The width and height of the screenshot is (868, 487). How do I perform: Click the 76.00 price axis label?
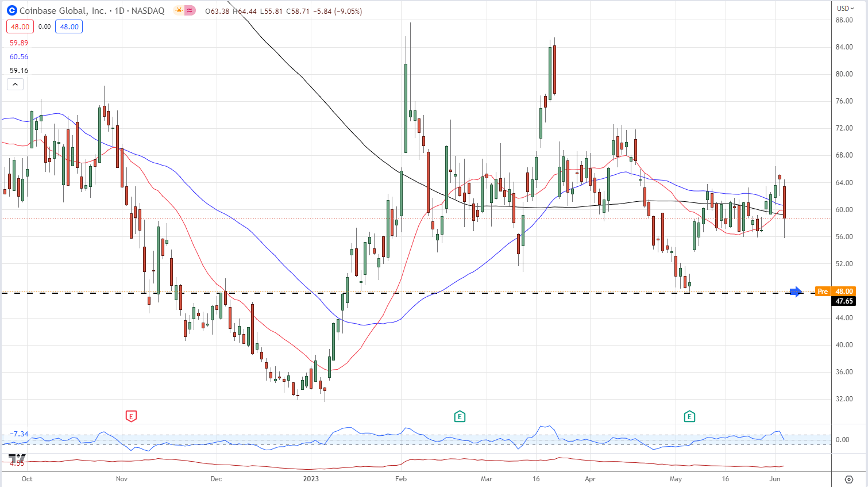click(x=844, y=101)
